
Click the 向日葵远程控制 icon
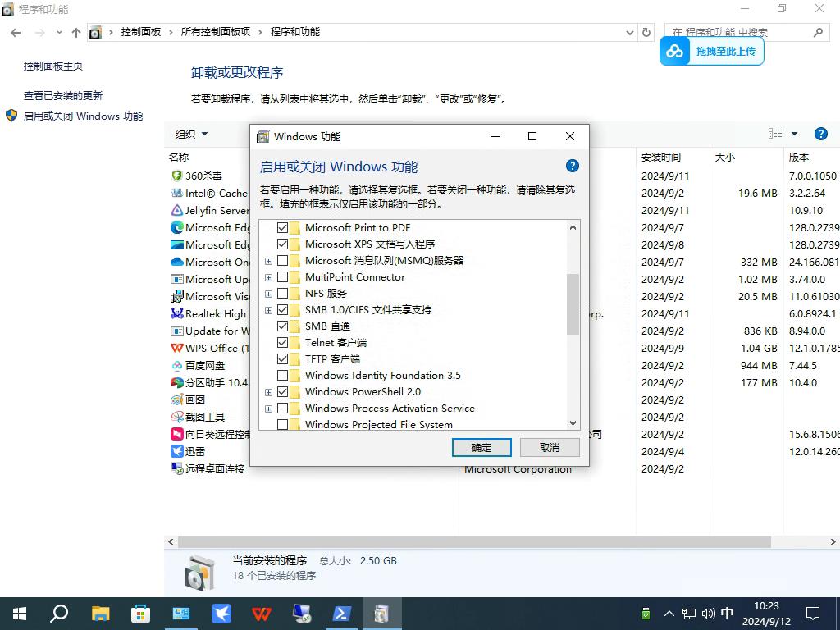(x=177, y=434)
